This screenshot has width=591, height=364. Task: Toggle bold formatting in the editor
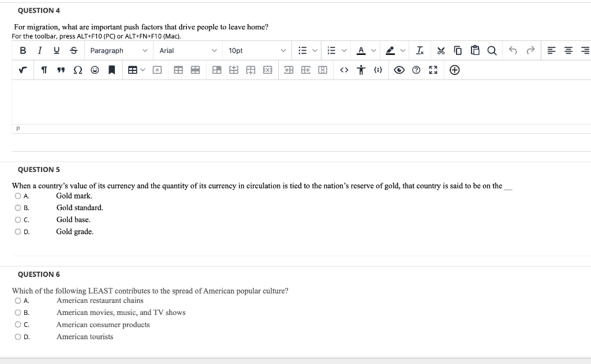[23, 51]
